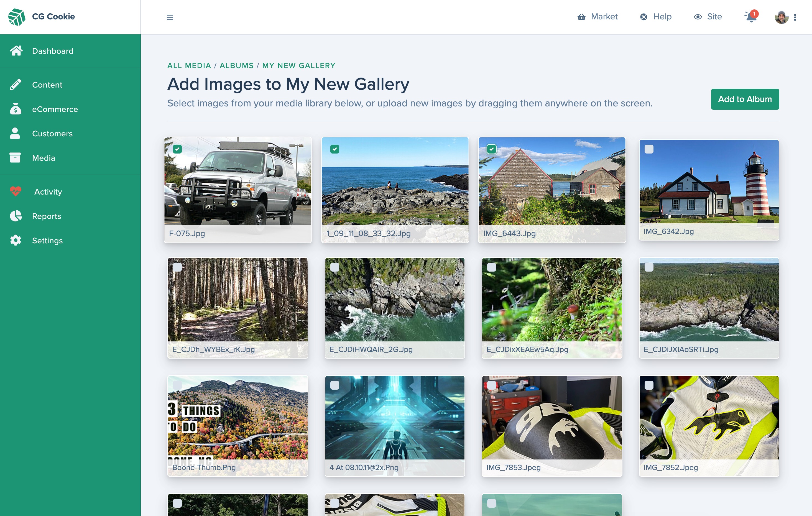This screenshot has width=812, height=516.
Task: Click the Content pencil icon
Action: pyautogui.click(x=16, y=85)
